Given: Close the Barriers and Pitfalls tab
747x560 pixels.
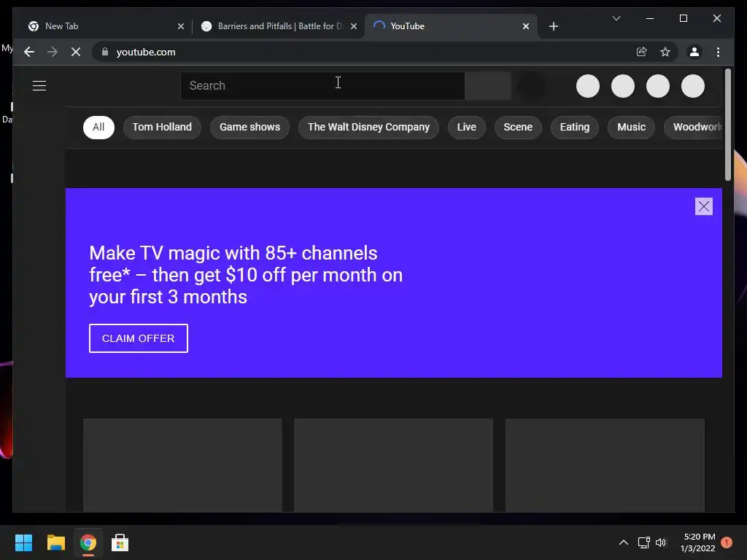Looking at the screenshot, I should pos(354,26).
